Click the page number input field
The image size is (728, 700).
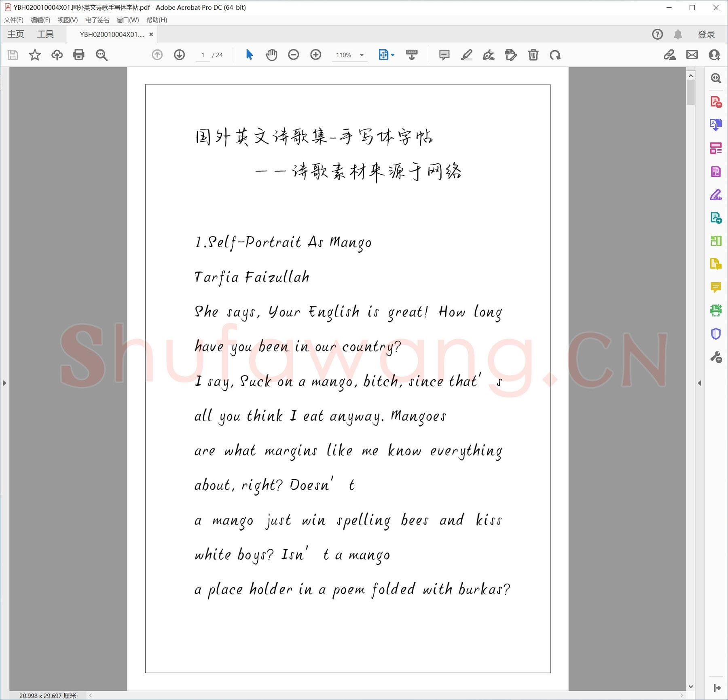202,55
